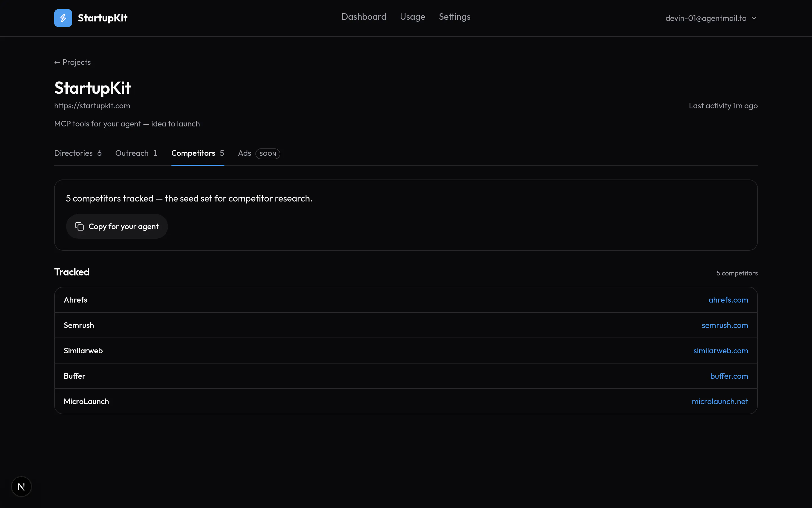Viewport: 812px width, 508px height.
Task: Click the Next.js dev tools N badge
Action: (x=21, y=486)
